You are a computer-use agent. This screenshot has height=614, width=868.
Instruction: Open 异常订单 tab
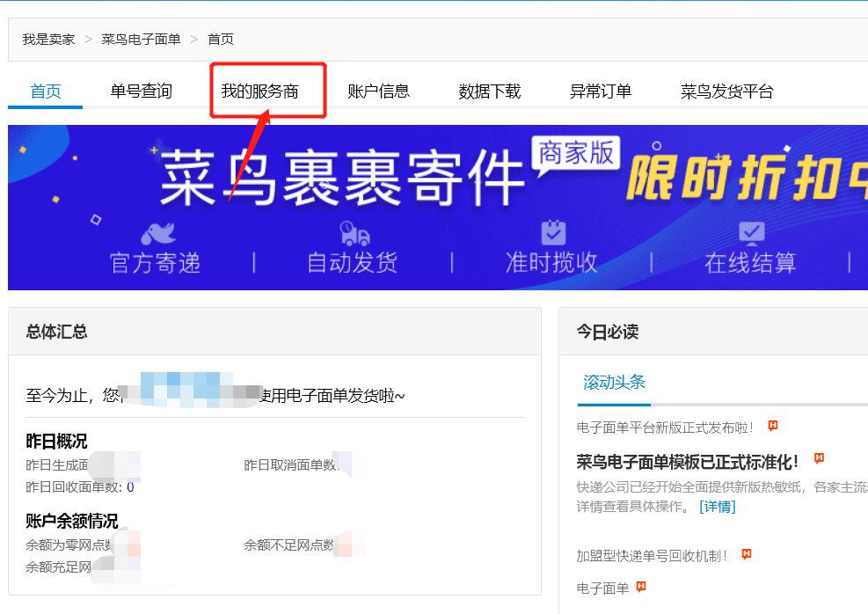click(x=601, y=91)
